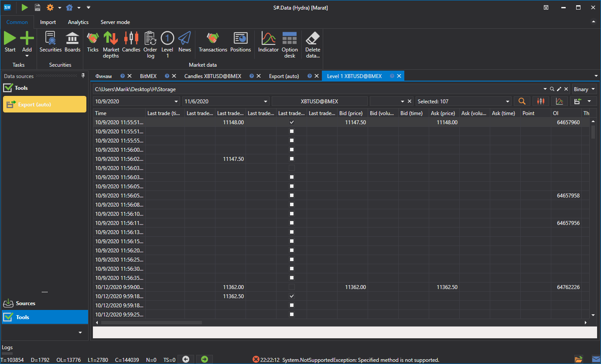Open the Sources section in sidebar
The width and height of the screenshot is (601, 364).
(44, 303)
